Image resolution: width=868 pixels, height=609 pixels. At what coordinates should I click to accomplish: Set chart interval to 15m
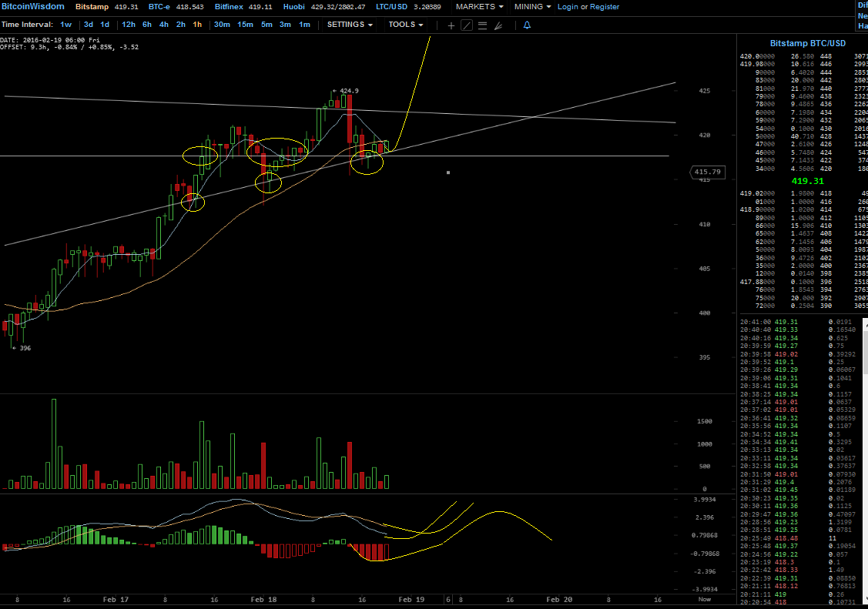(245, 25)
